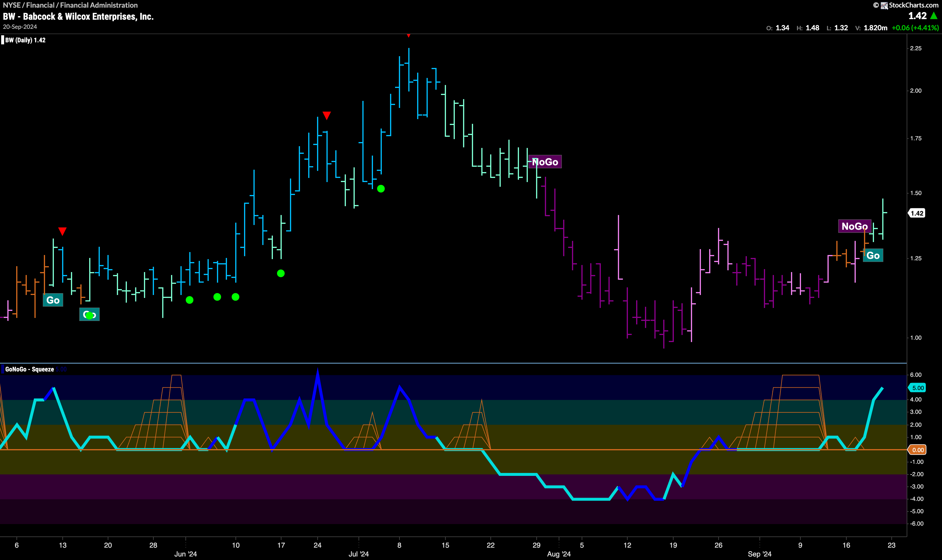942x560 pixels.
Task: Click the Jul '24 date axis label
Action: (x=359, y=554)
